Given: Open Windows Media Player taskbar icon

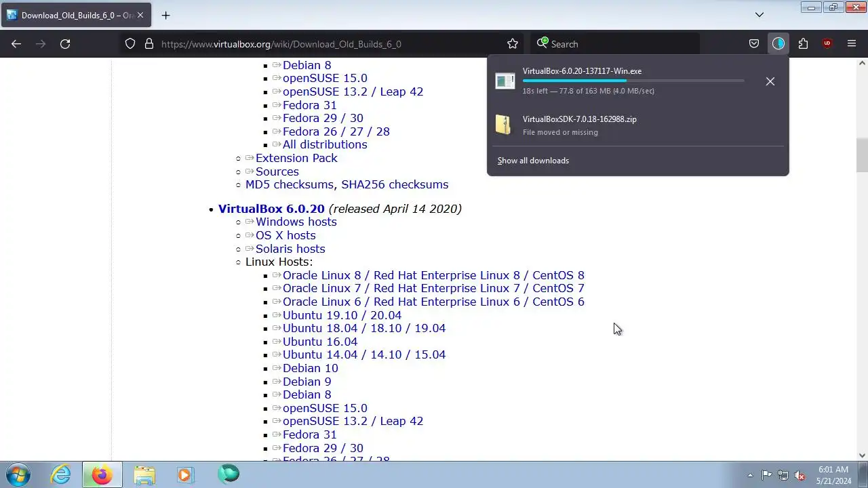Looking at the screenshot, I should pyautogui.click(x=185, y=474).
